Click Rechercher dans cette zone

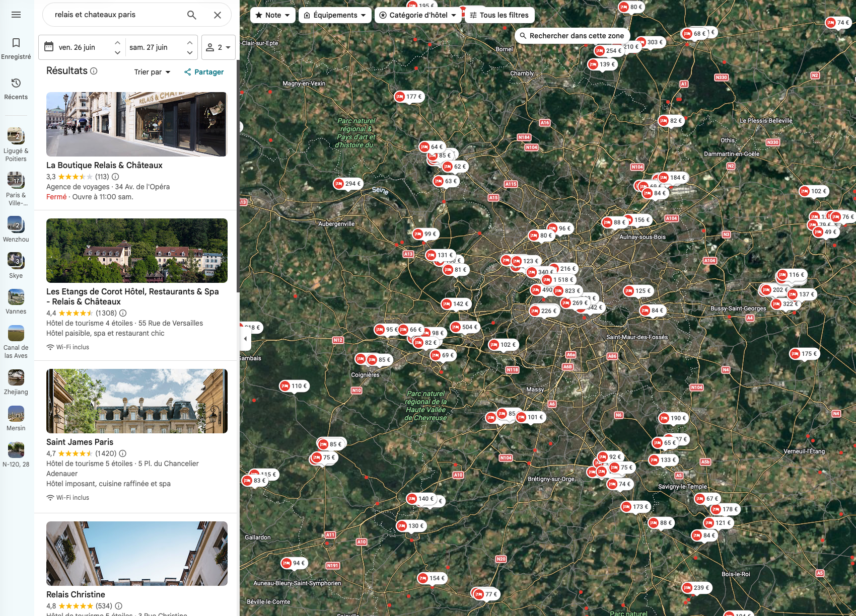click(x=572, y=36)
